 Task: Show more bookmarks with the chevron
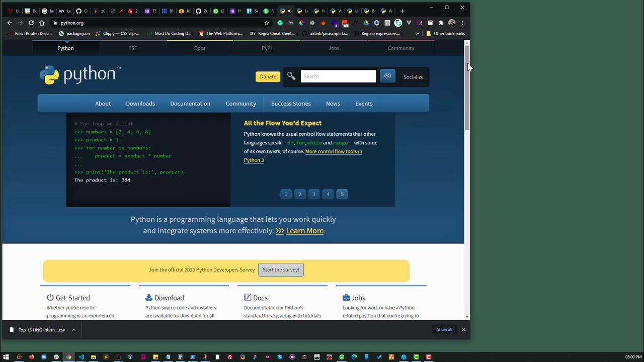(417, 34)
